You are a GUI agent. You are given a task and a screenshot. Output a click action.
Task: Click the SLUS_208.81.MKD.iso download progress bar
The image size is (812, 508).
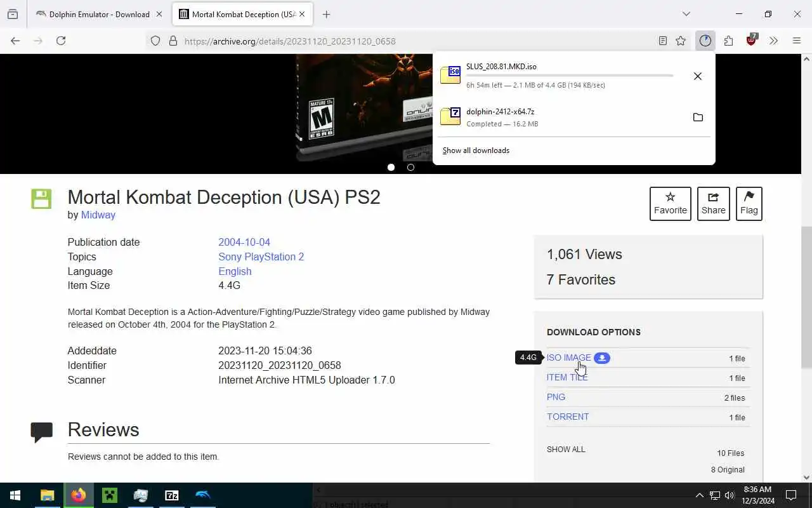[x=570, y=76]
